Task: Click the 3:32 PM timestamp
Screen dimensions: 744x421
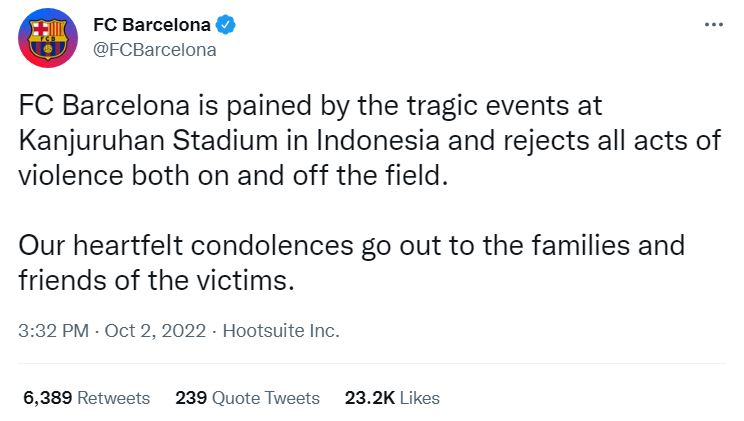Action: (x=54, y=331)
